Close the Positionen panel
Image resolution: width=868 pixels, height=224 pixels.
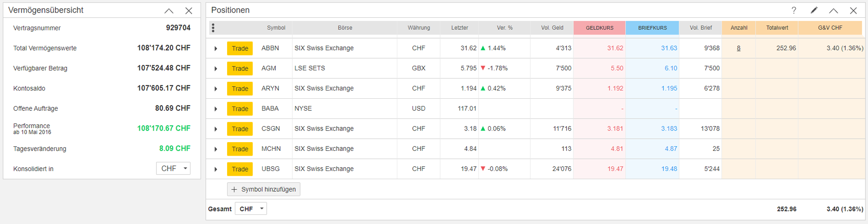853,11
